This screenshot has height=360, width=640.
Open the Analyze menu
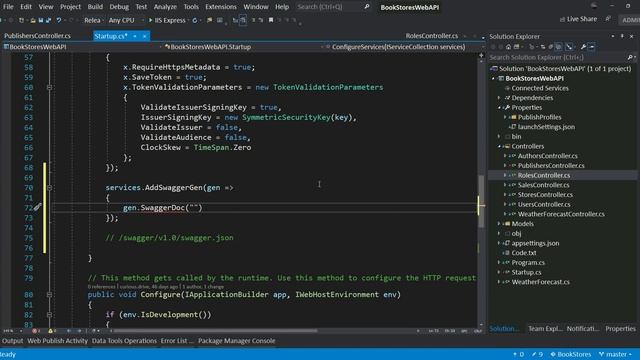165,7
